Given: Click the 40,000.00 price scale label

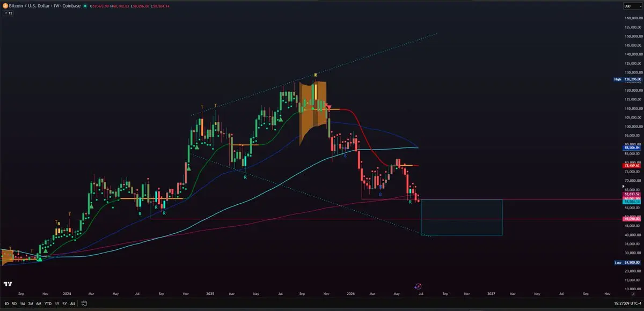Looking at the screenshot, I should (633, 235).
